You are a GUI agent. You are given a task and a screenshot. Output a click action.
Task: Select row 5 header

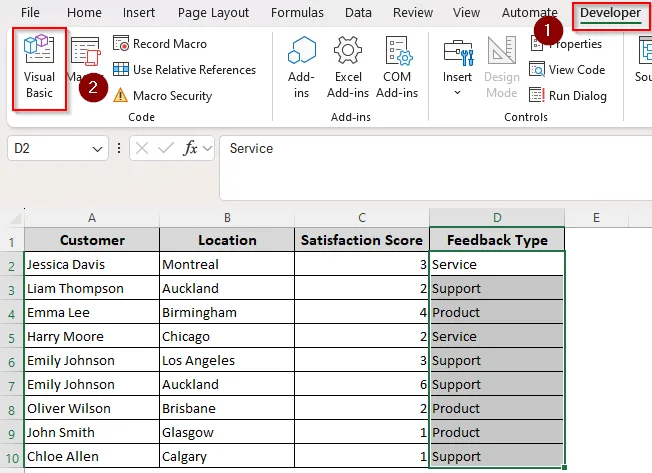(x=12, y=338)
